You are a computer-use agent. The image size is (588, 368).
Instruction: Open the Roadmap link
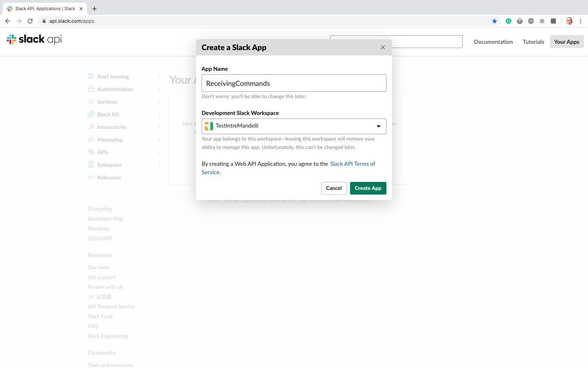point(99,229)
